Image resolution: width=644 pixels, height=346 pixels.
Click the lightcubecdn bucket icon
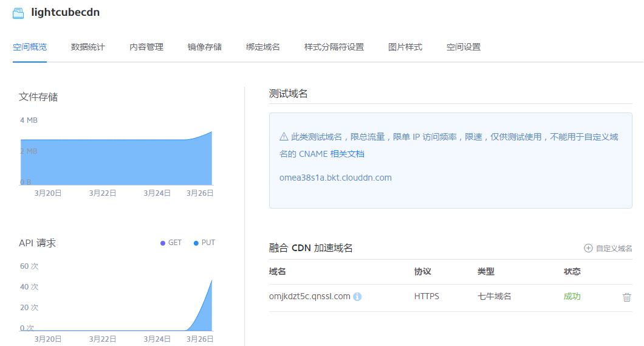(18, 13)
